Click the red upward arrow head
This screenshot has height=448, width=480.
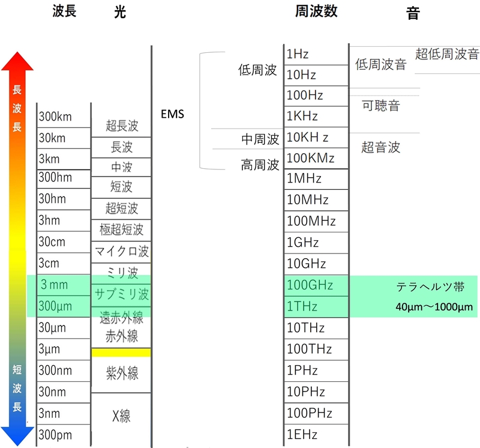click(x=17, y=61)
